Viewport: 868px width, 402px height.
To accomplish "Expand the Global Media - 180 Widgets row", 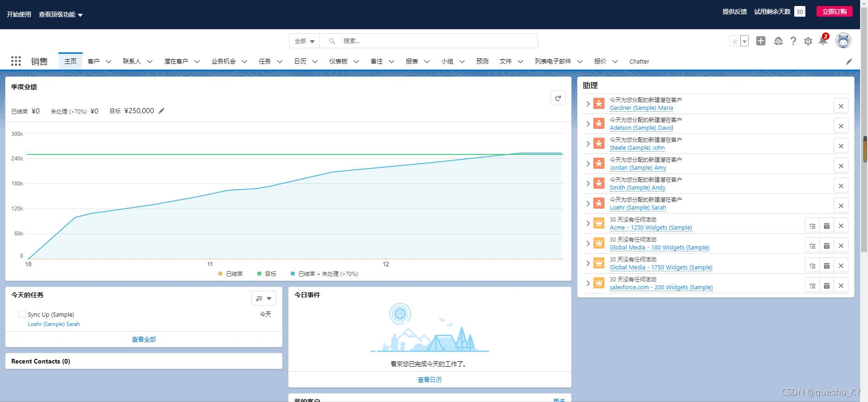I will 588,243.
